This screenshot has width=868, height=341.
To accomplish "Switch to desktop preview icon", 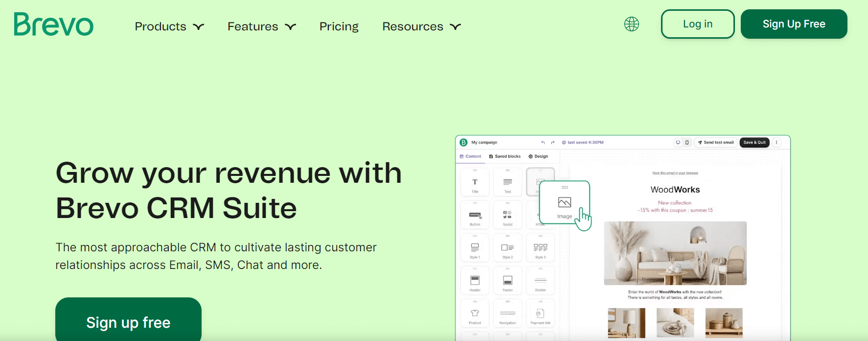I will [678, 143].
